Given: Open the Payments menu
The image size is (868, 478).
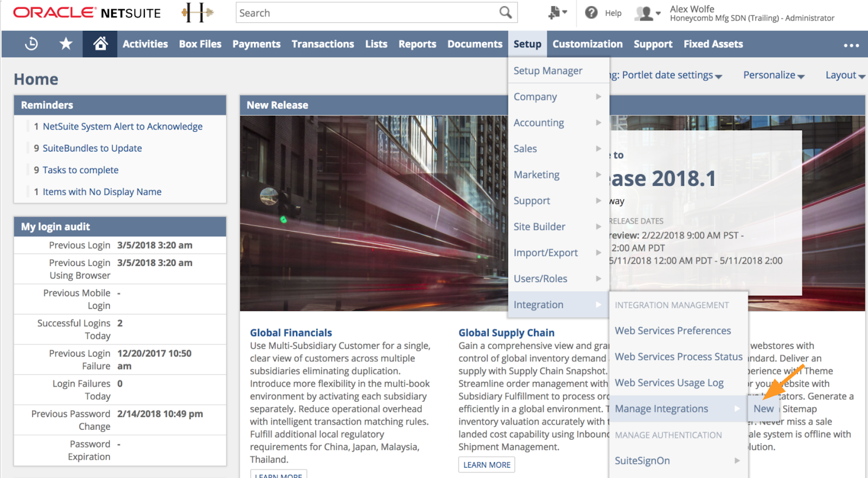Looking at the screenshot, I should [x=257, y=44].
